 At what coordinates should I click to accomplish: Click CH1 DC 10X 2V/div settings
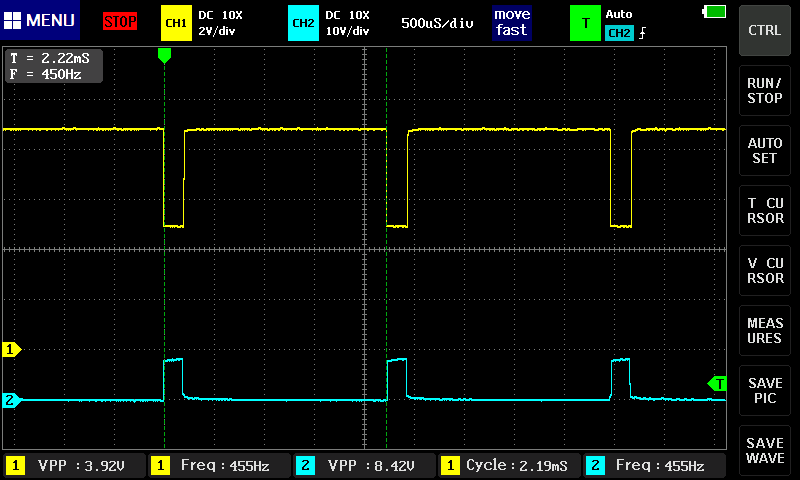coord(220,23)
